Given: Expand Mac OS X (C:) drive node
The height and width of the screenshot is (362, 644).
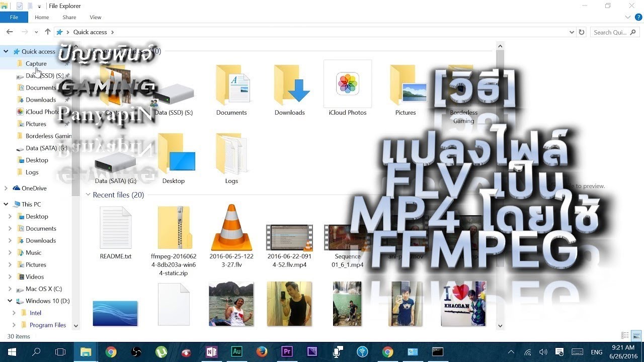Looking at the screenshot, I should 10,289.
